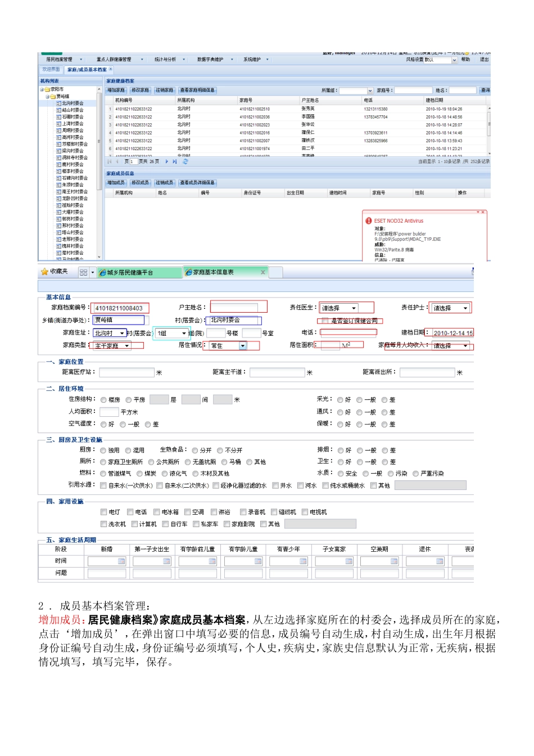This screenshot has width=534, height=756.
Task: Go to next page arrow in family records pager
Action: [167, 161]
